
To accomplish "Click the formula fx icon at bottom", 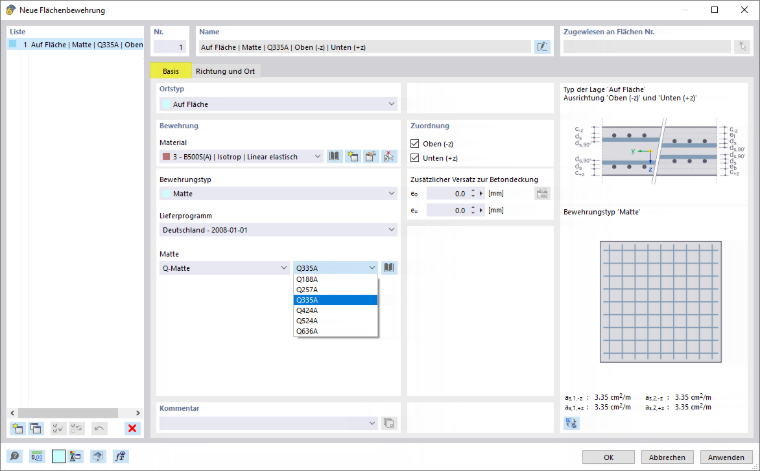I will tap(120, 456).
